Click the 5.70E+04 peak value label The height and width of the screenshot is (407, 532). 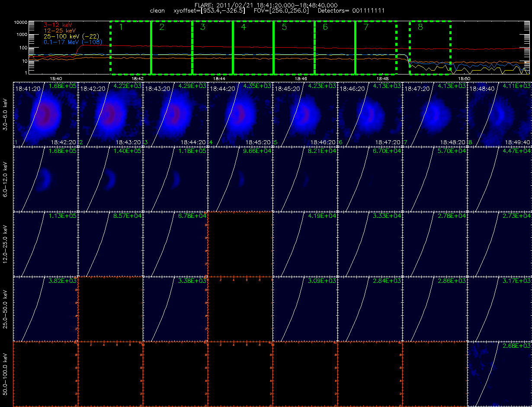click(x=452, y=151)
